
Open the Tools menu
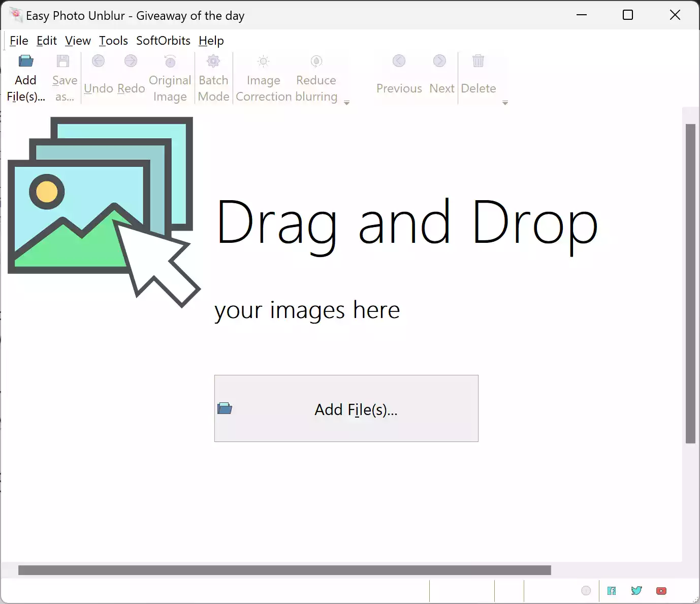[x=113, y=41]
